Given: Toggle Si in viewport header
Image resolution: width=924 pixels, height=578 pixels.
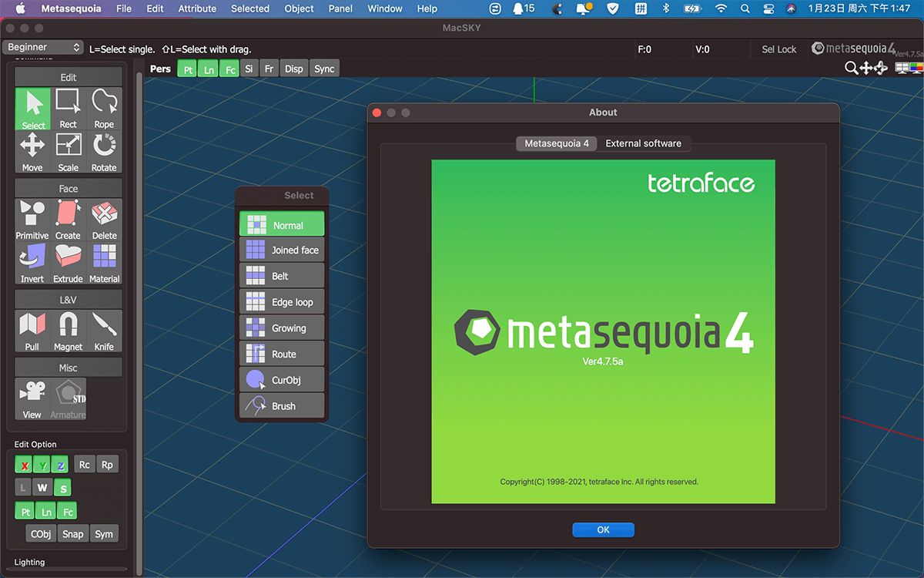Looking at the screenshot, I should [249, 69].
